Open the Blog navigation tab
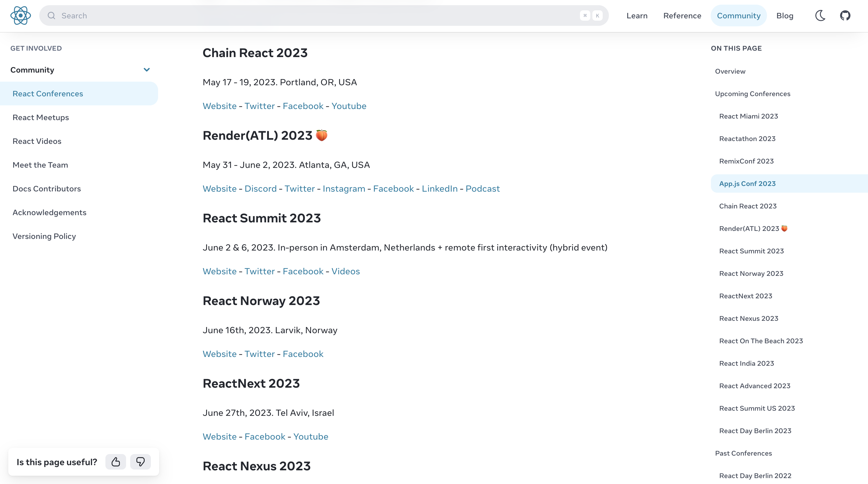Image resolution: width=868 pixels, height=484 pixels. point(785,15)
